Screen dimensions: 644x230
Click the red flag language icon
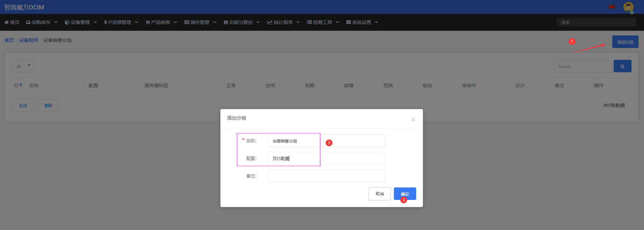tap(612, 7)
